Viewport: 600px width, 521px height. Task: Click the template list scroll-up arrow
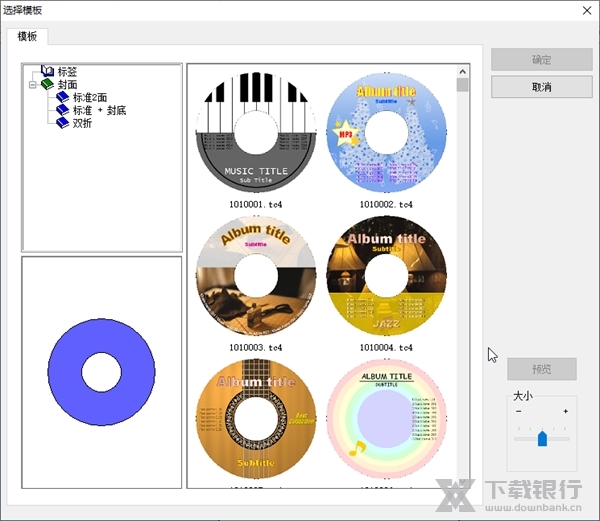463,72
